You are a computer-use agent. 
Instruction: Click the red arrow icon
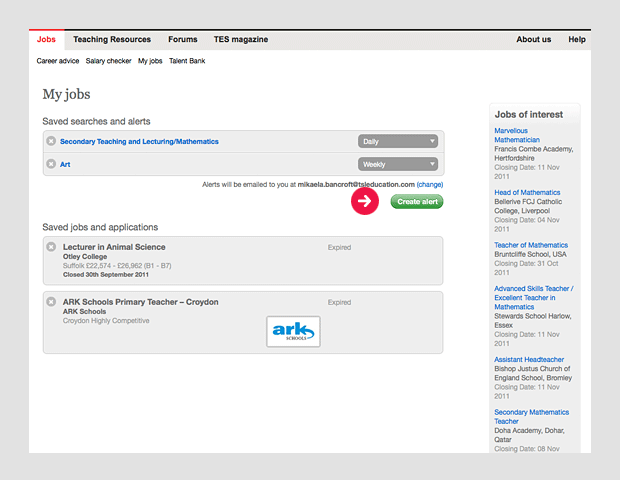[x=364, y=201]
